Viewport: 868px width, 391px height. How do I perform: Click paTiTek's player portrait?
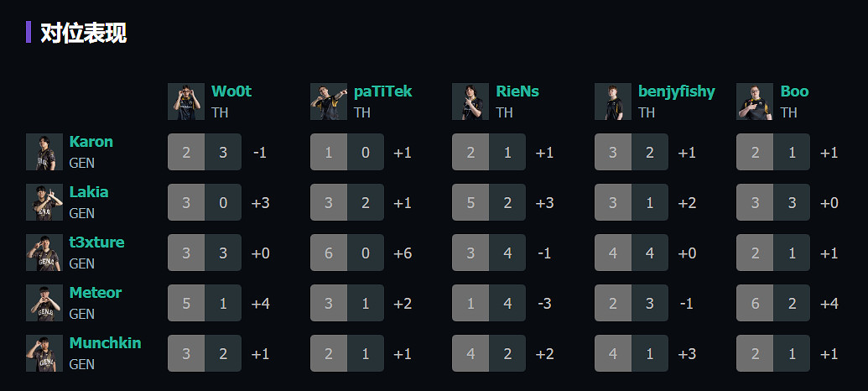(x=329, y=102)
